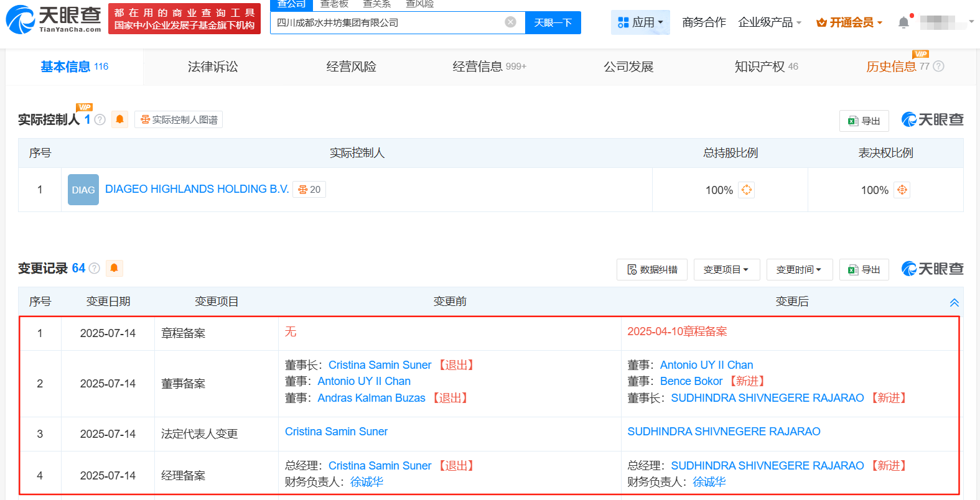The width and height of the screenshot is (980, 500).
Task: Open 商务合作 link
Action: click(704, 22)
